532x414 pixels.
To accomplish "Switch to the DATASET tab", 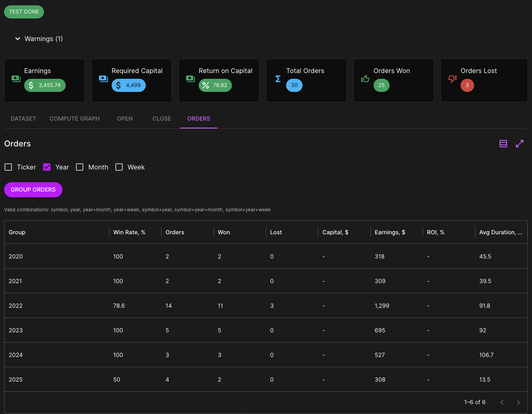I will point(23,119).
